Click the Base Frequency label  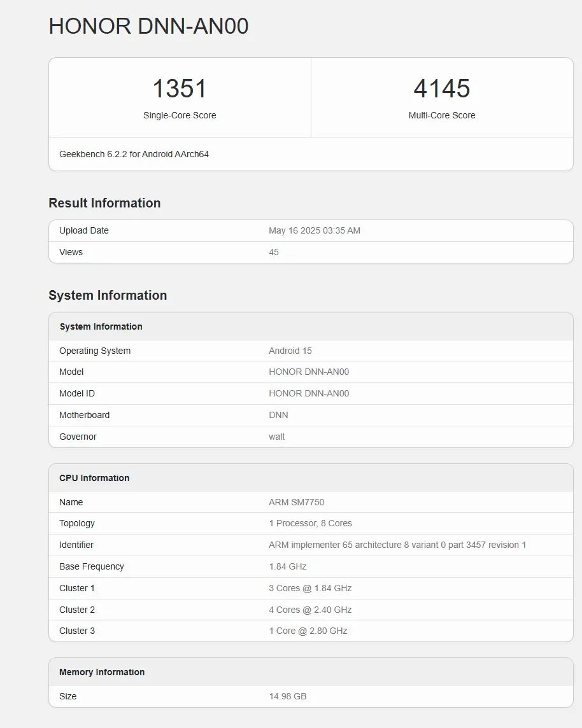[x=92, y=566]
